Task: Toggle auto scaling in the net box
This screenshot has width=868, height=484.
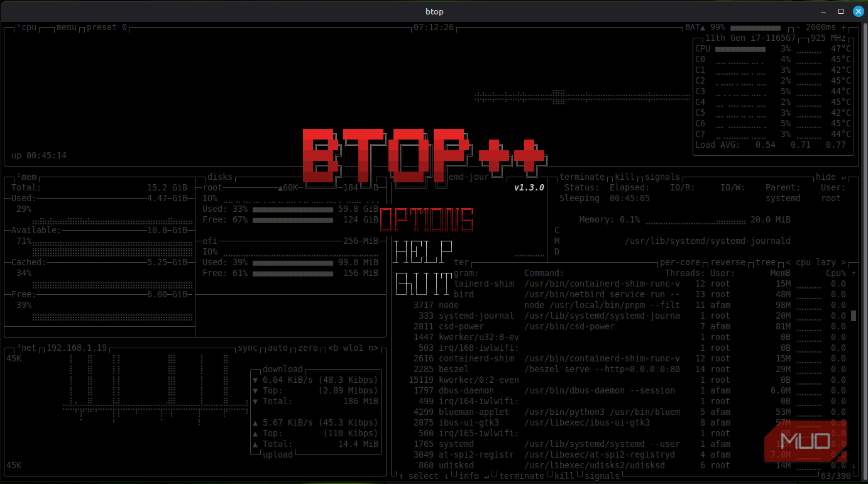Action: click(278, 348)
